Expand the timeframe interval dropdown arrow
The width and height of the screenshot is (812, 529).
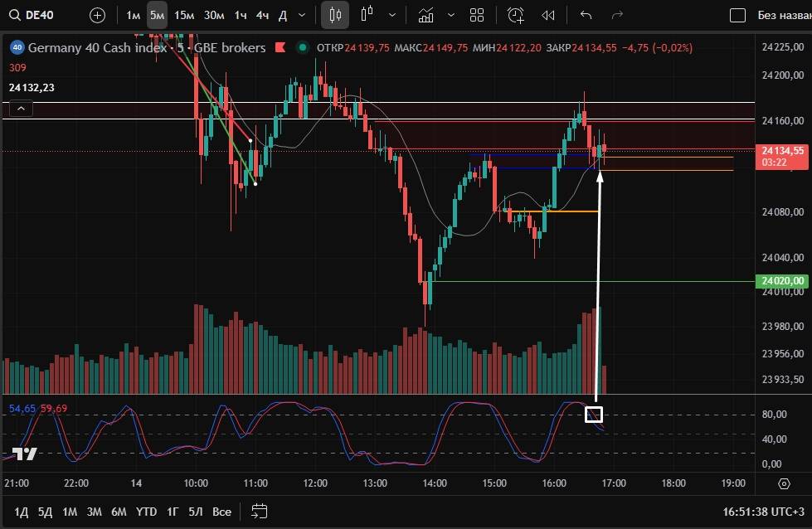pyautogui.click(x=301, y=15)
